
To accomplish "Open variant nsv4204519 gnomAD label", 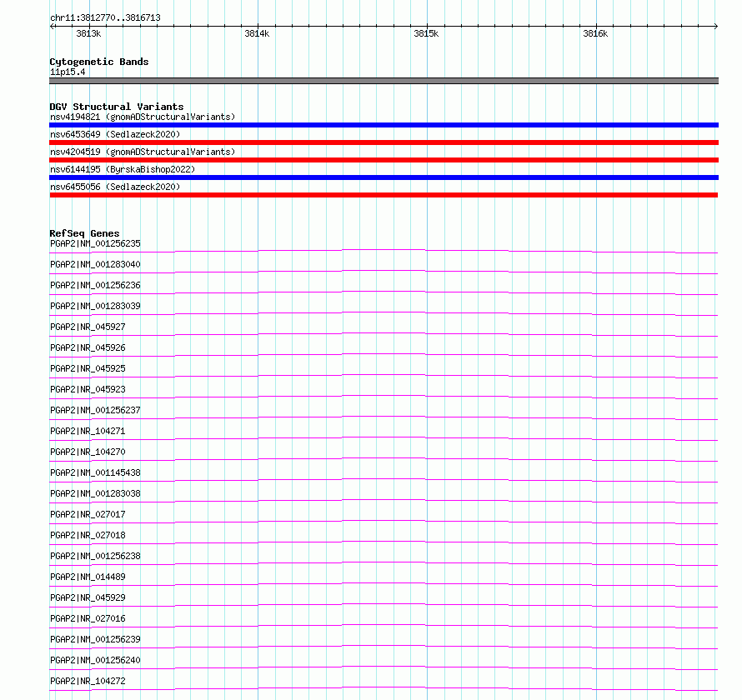I will pyautogui.click(x=143, y=152).
